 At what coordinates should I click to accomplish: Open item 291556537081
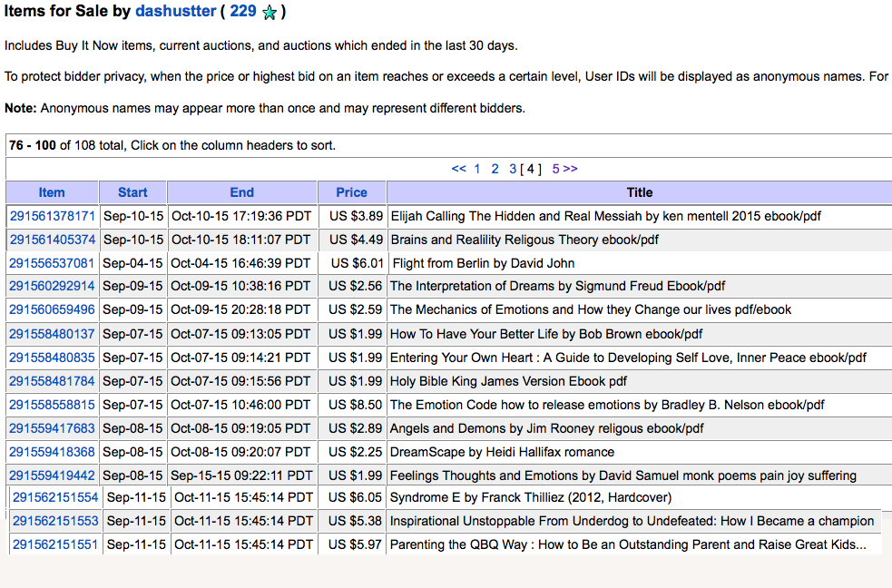[x=52, y=263]
